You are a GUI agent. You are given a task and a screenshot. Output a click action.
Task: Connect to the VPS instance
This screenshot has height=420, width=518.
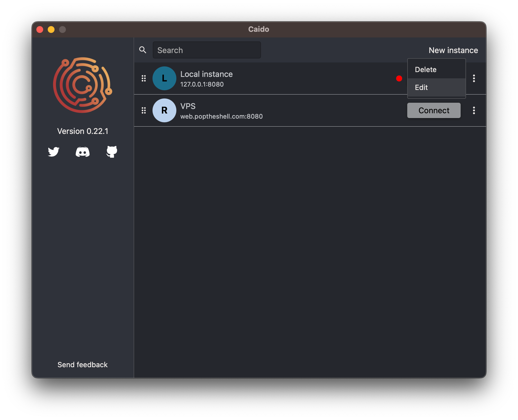pos(434,110)
